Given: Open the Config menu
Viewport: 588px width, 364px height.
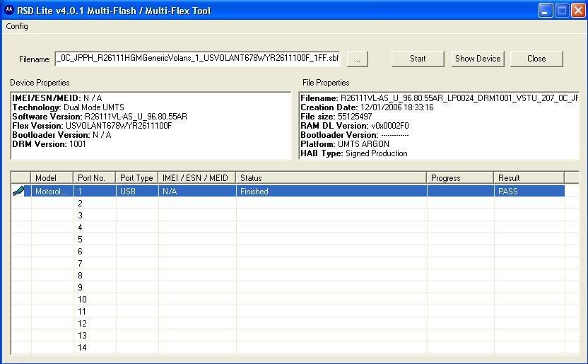Looking at the screenshot, I should click(x=17, y=26).
